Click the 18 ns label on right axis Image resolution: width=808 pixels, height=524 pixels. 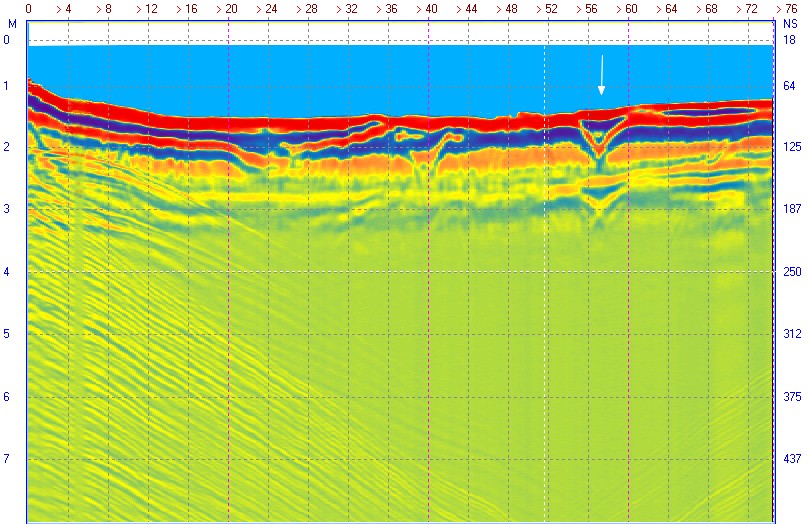pyautogui.click(x=789, y=40)
